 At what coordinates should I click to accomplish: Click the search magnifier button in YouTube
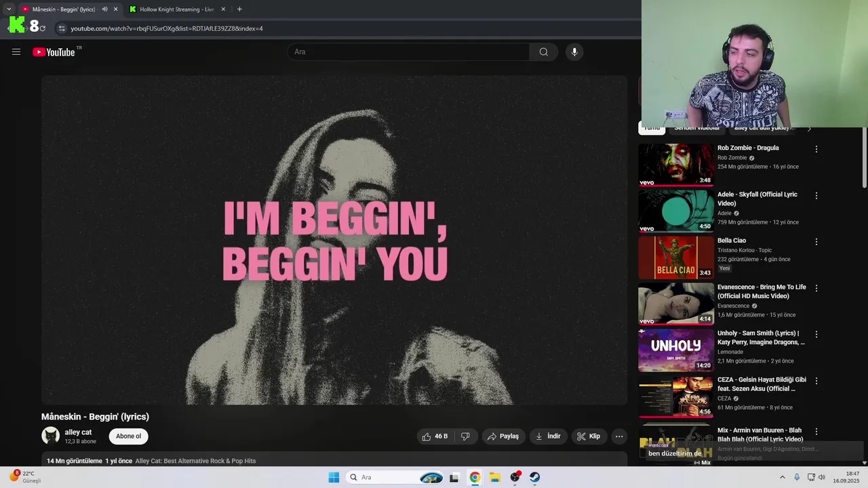543,52
